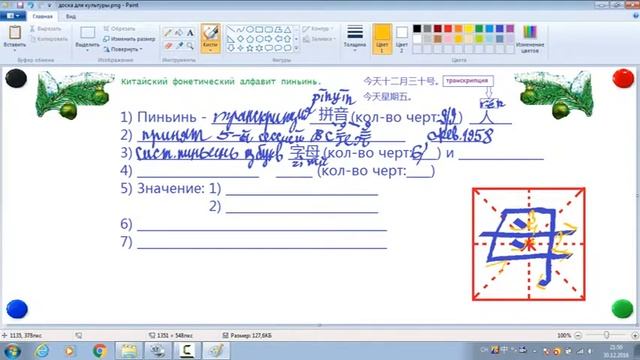This screenshot has height=360, width=640.
Task: Activate Цвет 2 background color box
Action: [402, 40]
